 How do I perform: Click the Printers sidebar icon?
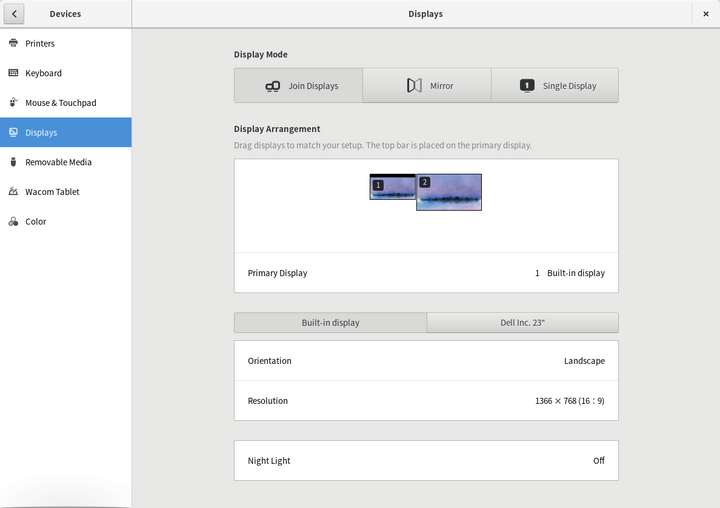click(x=13, y=43)
